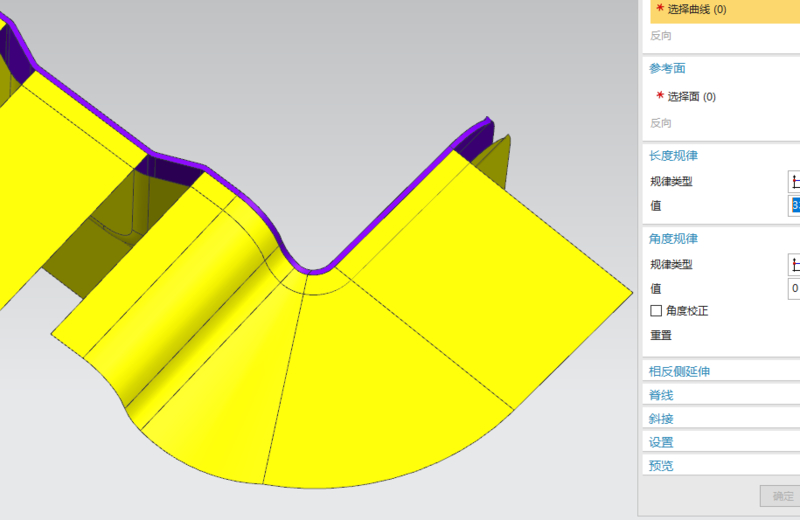
Task: Collapse the 角度规律 section header
Action: [x=673, y=238]
